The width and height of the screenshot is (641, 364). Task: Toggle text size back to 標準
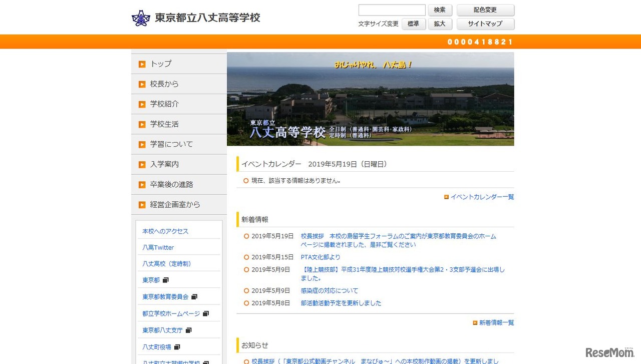point(413,24)
